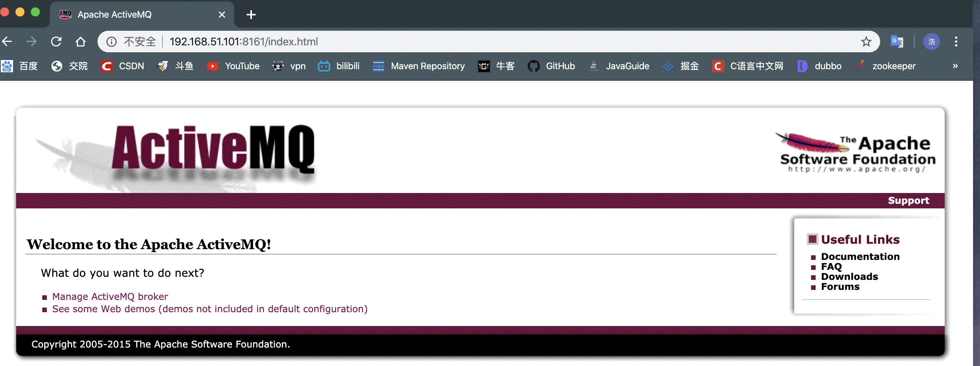The width and height of the screenshot is (980, 366).
Task: Open the 交院 bookmark
Action: 70,66
